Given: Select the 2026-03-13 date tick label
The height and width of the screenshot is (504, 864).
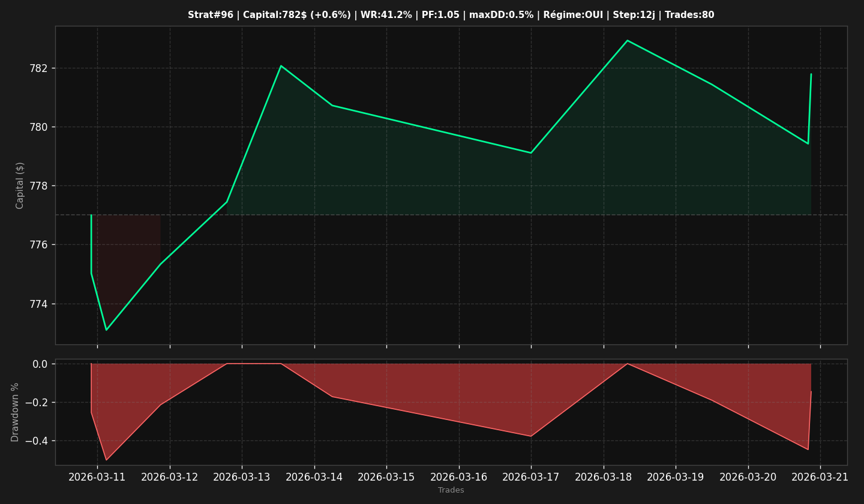Looking at the screenshot, I should coord(242,477).
